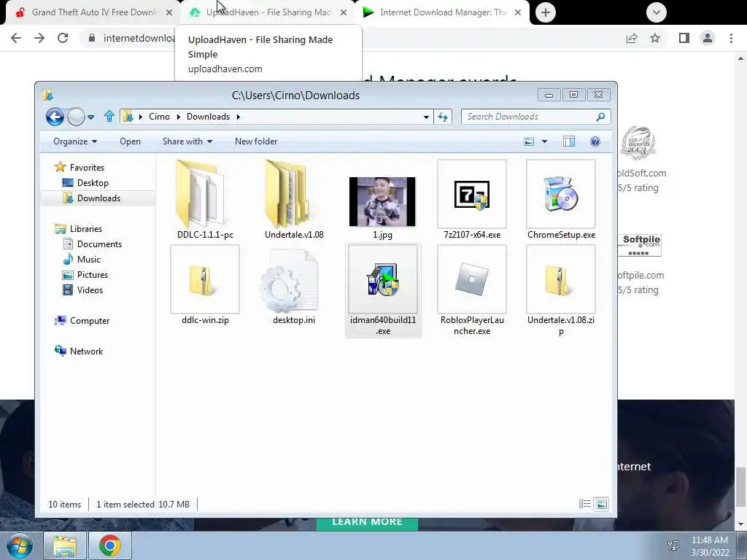Open Chrome tab search dropdown
747x560 pixels.
656,12
